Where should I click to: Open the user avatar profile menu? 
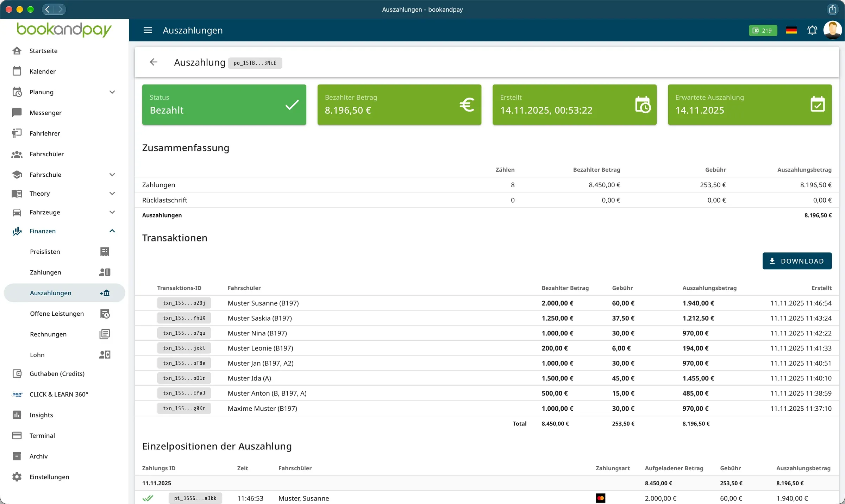pos(832,30)
